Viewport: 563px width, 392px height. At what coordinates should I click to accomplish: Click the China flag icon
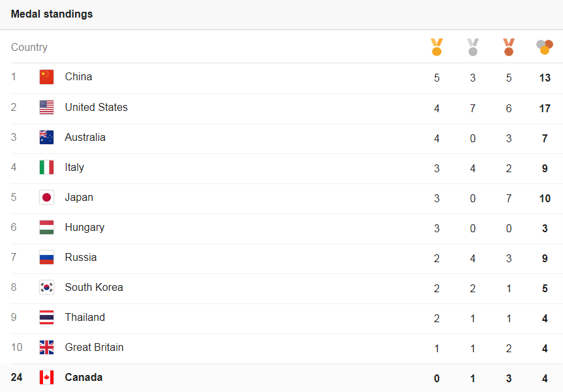[46, 77]
